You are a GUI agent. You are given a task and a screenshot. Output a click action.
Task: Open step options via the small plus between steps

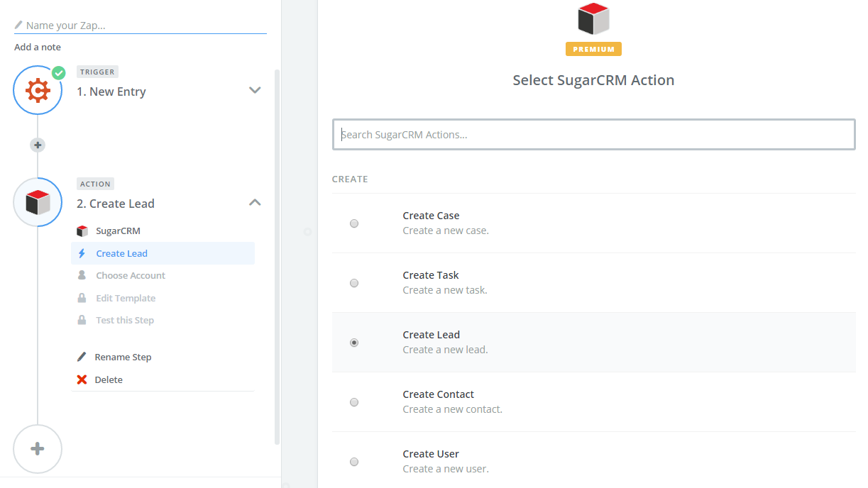click(x=37, y=145)
